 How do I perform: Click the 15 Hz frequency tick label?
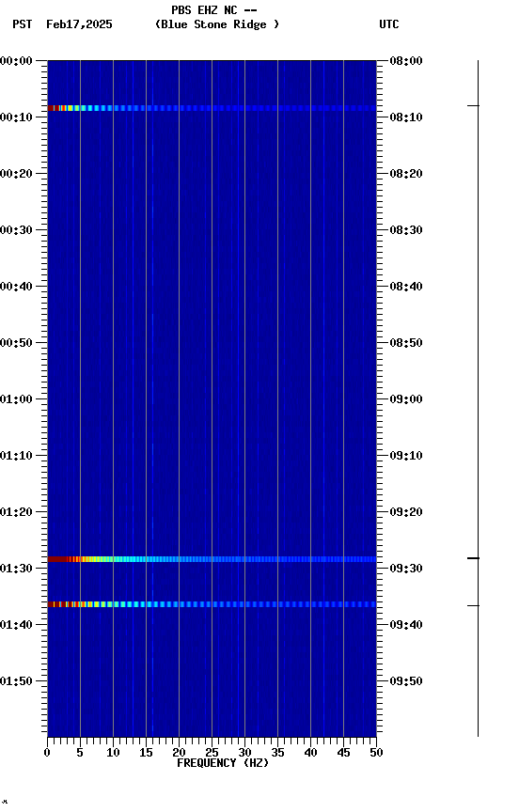click(146, 753)
